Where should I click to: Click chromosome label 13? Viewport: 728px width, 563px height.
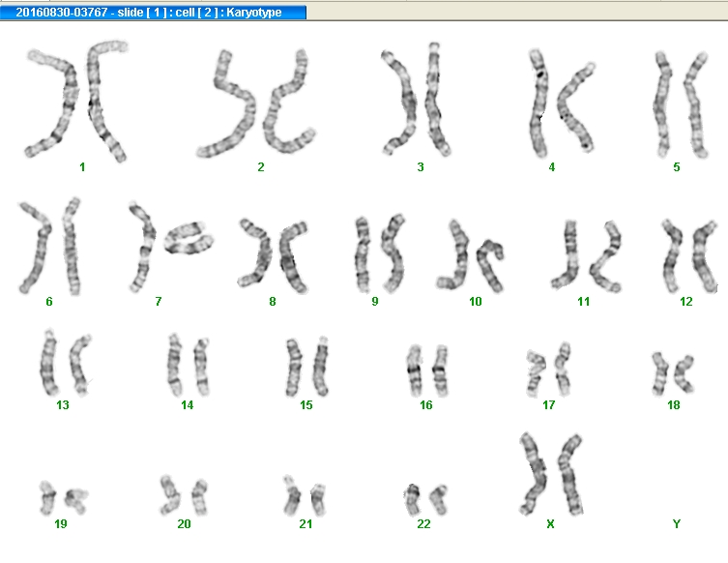(63, 405)
